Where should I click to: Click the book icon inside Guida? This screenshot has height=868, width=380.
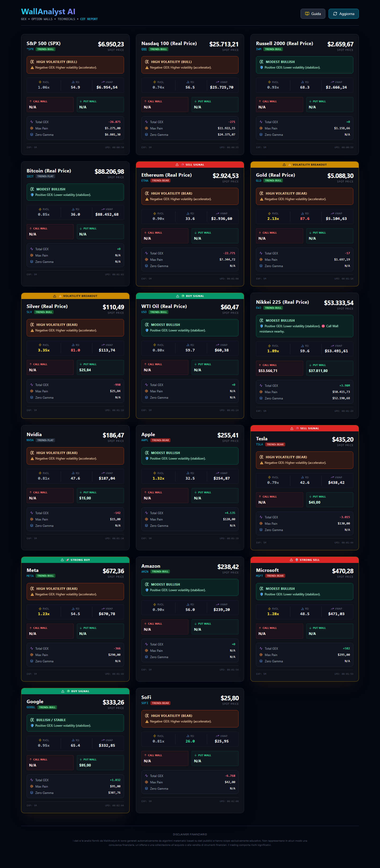click(307, 14)
